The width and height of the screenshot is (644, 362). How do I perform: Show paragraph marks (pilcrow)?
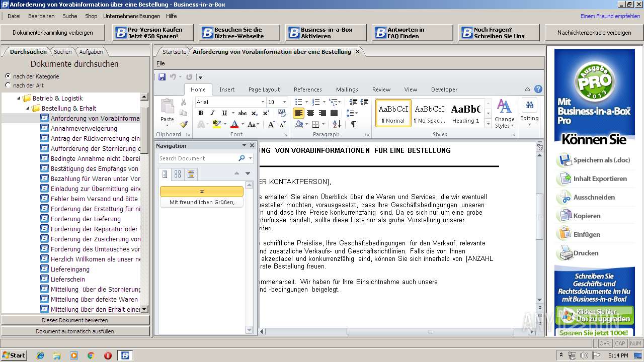(353, 124)
